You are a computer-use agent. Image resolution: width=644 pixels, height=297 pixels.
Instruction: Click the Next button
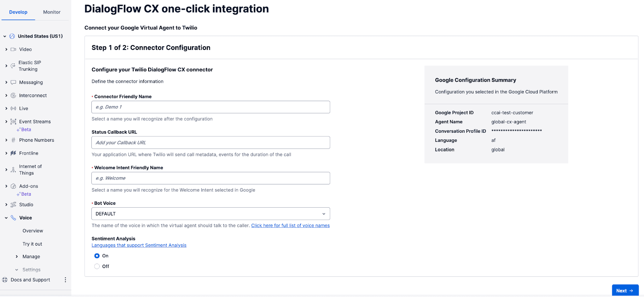[x=625, y=291]
